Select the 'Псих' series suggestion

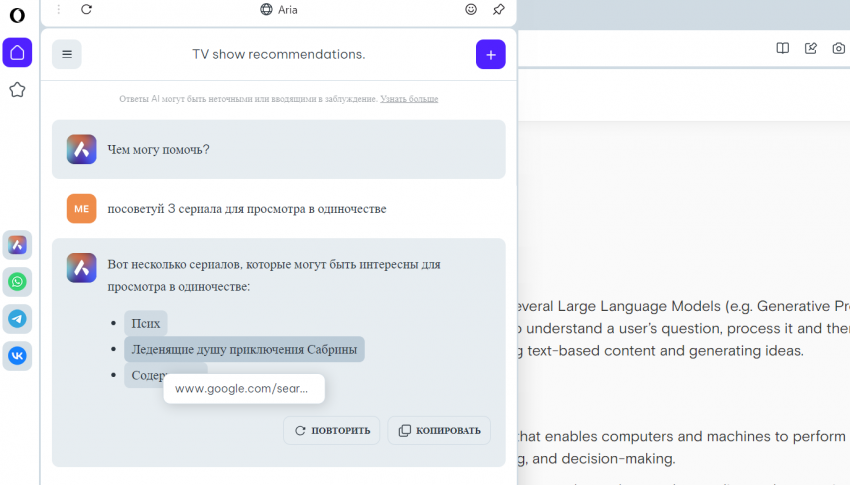146,323
